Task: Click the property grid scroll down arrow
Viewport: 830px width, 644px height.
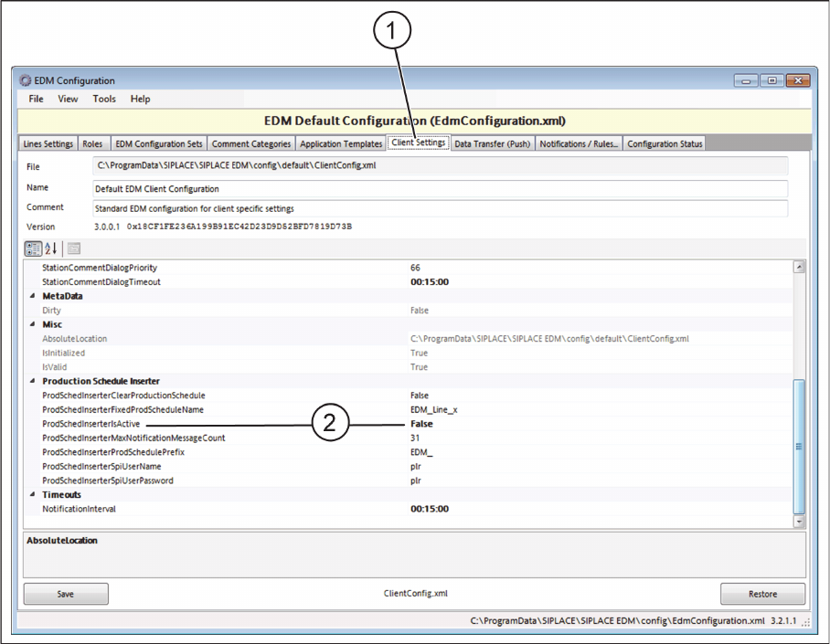Action: [799, 521]
